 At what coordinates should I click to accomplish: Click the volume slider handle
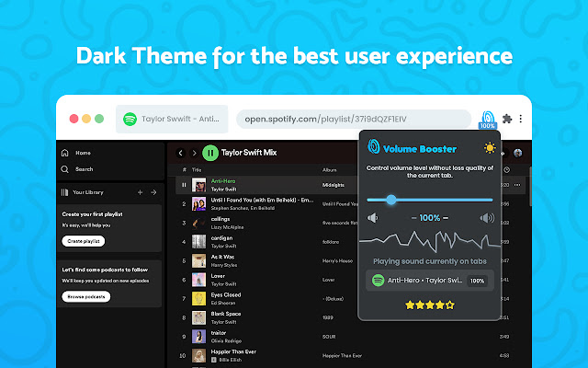391,200
